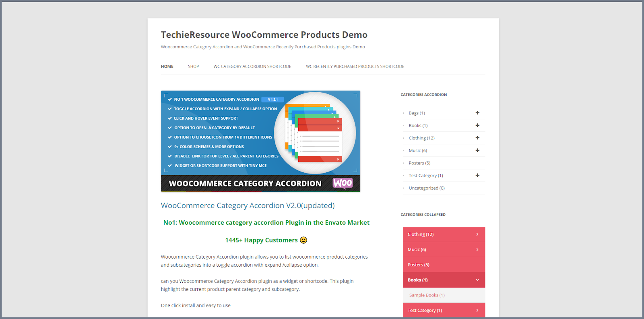
Task: Open Sample Books (1) subcategory
Action: (427, 295)
